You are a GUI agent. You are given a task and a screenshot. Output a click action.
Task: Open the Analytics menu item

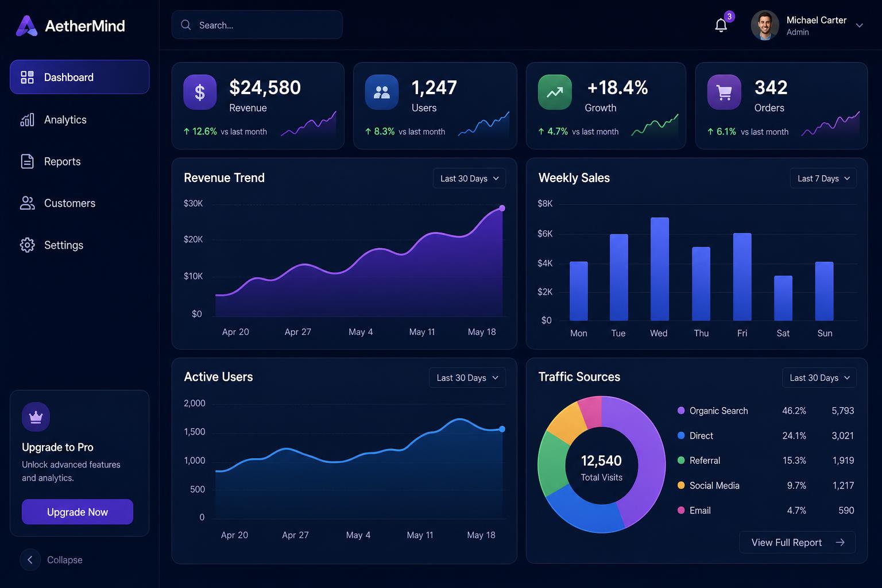[79, 119]
